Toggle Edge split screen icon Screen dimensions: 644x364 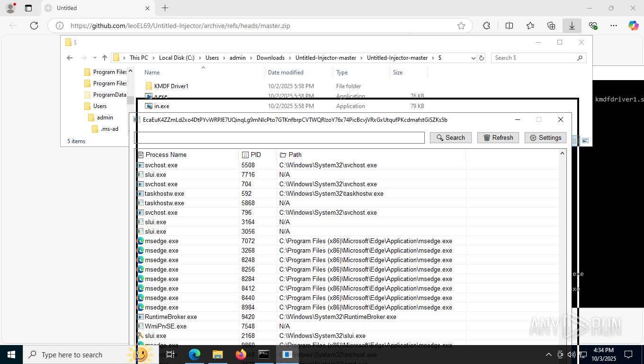(509, 26)
